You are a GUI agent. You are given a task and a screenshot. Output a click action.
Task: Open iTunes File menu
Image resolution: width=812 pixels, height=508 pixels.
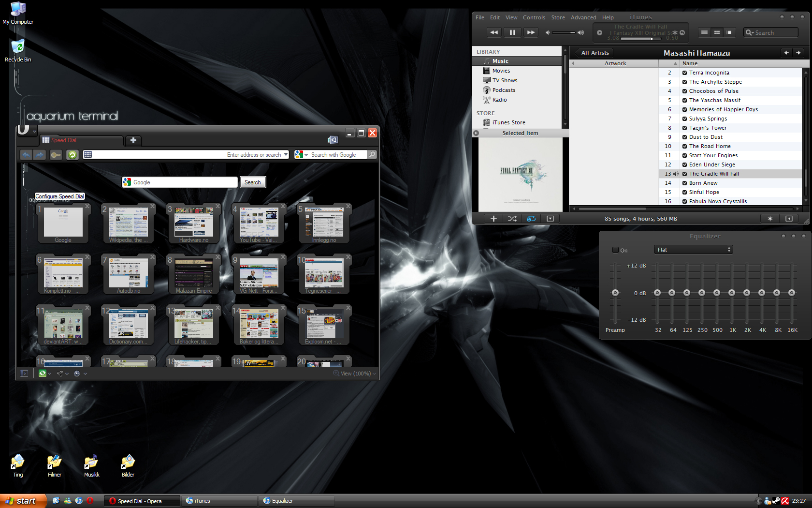(479, 17)
